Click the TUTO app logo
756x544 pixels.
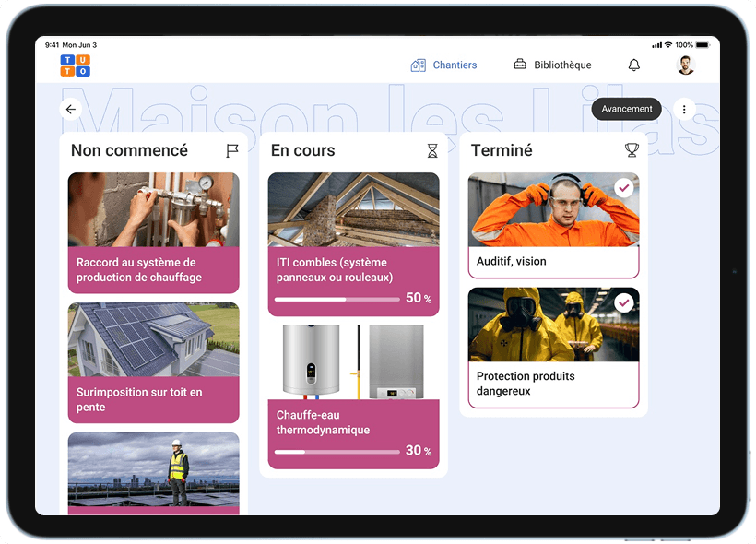pyautogui.click(x=76, y=65)
